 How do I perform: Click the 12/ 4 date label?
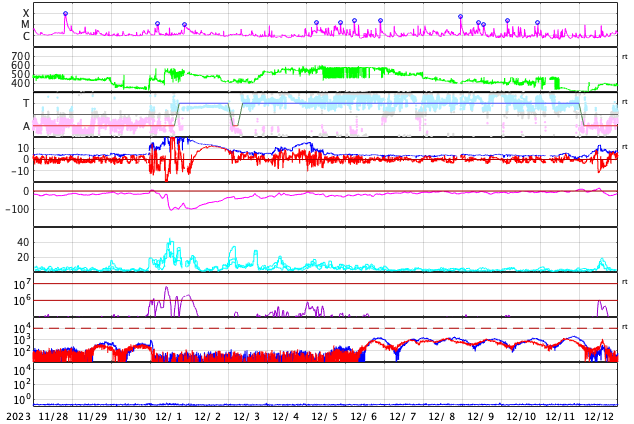coord(286,417)
